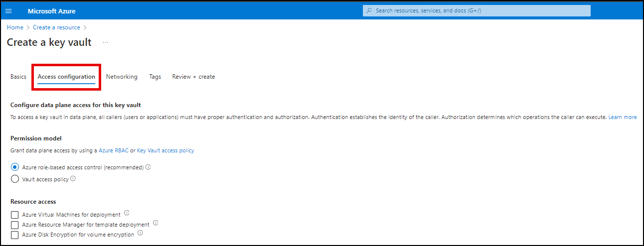The height and width of the screenshot is (246, 644).
Task: Open the Key Vault access policy link
Action: pyautogui.click(x=165, y=150)
